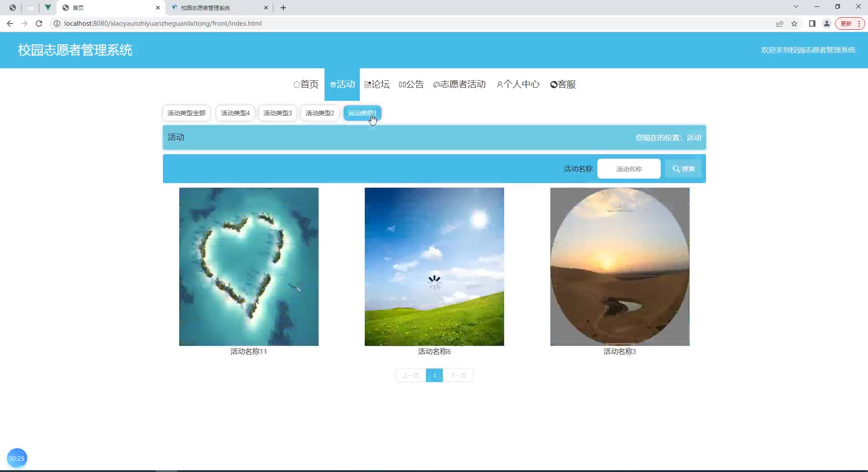Go to next page with 下一页
Viewport: 868px width, 472px height.
pyautogui.click(x=458, y=375)
